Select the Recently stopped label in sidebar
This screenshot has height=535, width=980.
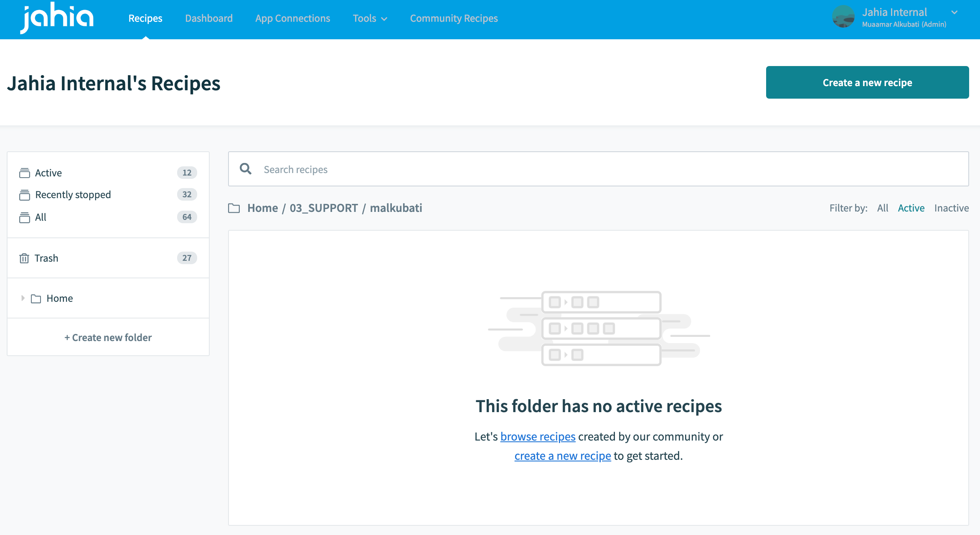click(73, 195)
